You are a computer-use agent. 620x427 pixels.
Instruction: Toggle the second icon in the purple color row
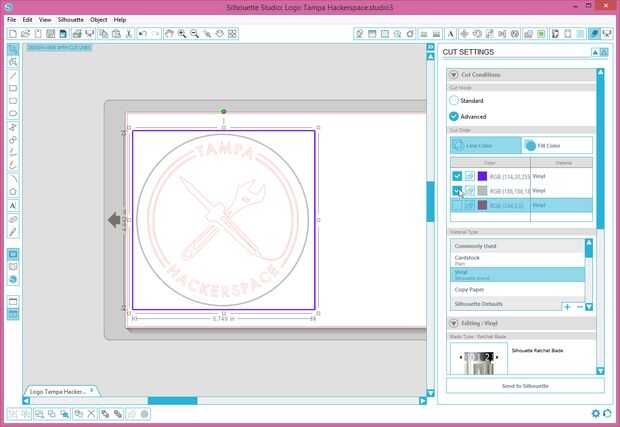(470, 176)
